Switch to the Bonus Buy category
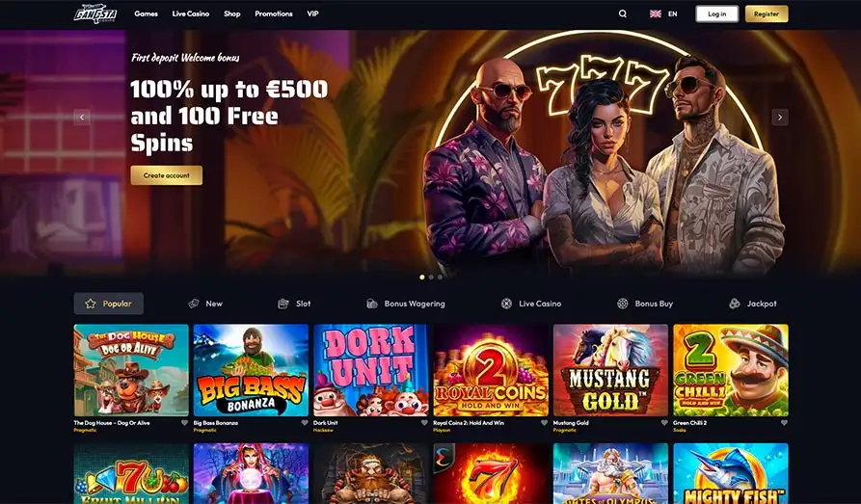This screenshot has width=861, height=504. coord(645,304)
